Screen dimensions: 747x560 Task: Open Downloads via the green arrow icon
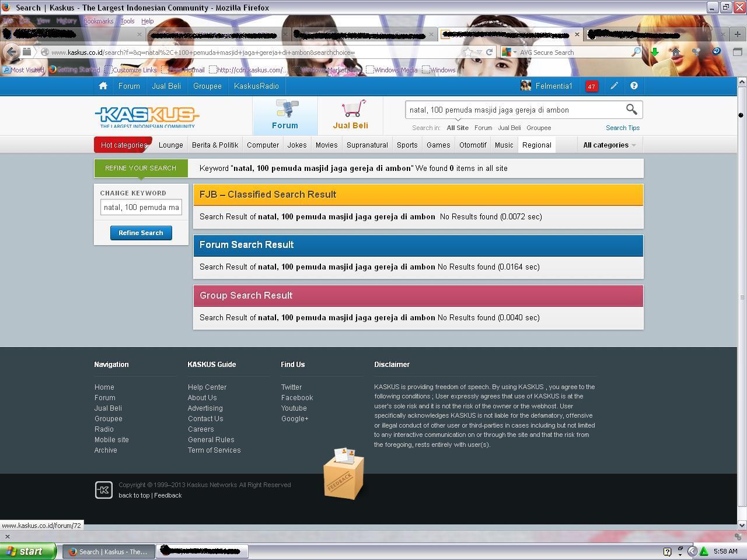click(x=655, y=52)
